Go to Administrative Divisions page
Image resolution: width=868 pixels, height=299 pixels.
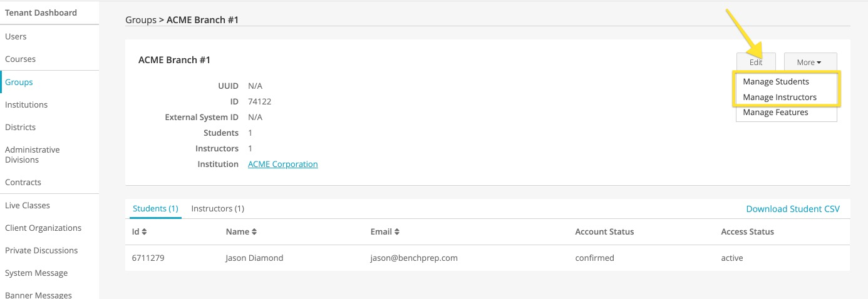pos(33,155)
